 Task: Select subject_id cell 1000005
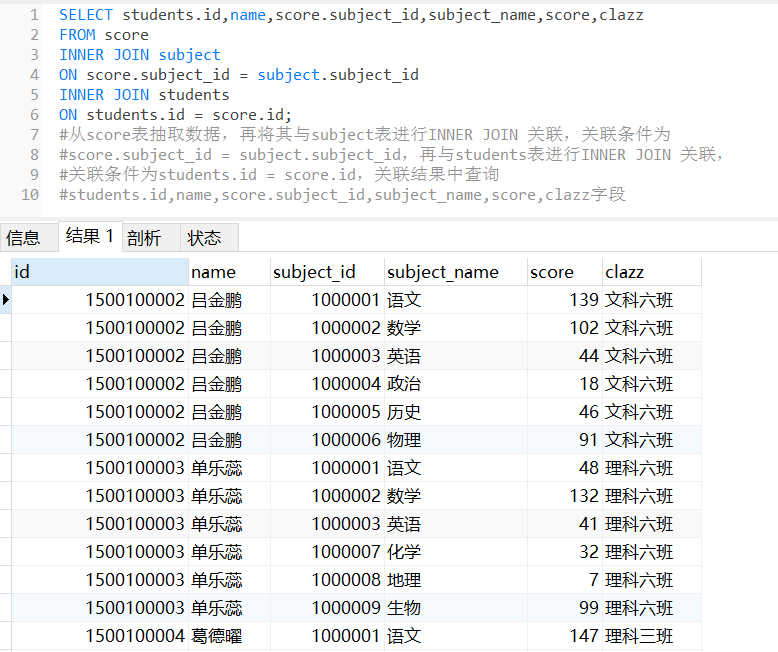(327, 412)
